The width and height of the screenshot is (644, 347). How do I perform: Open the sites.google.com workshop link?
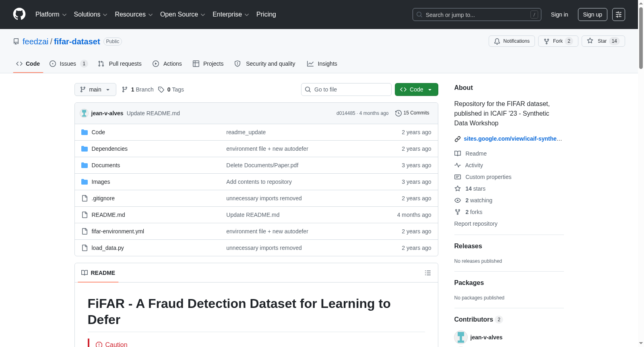513,139
